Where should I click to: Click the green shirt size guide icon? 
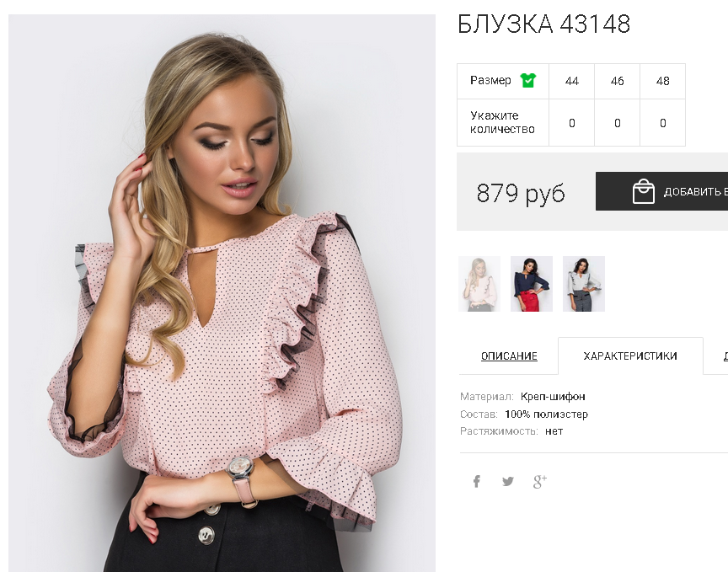tap(528, 80)
